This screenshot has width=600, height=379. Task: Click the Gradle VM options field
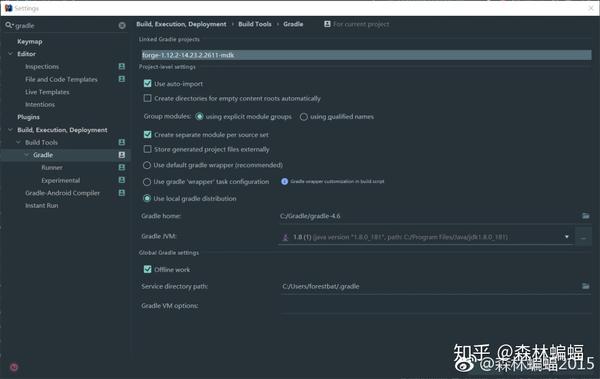tap(435, 305)
